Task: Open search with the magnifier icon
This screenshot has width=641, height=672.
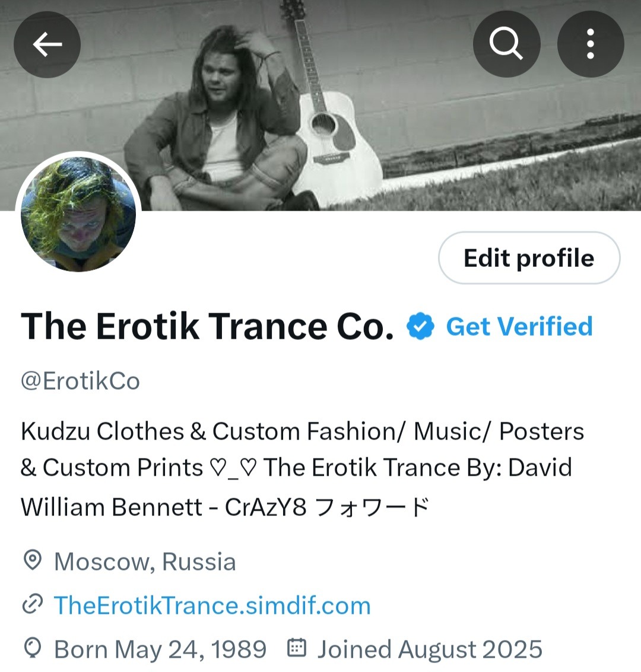Action: pyautogui.click(x=506, y=44)
